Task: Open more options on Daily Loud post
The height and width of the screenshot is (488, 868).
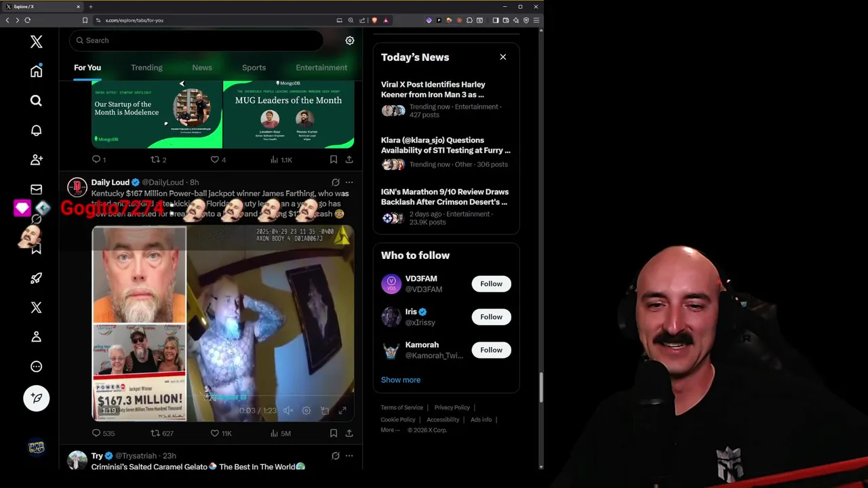Action: coord(349,182)
